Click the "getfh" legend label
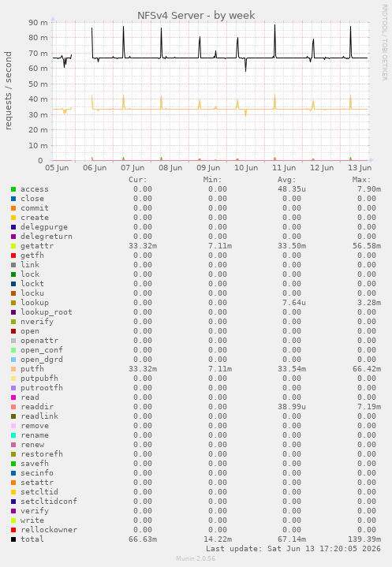The width and height of the screenshot is (392, 567). click(32, 256)
